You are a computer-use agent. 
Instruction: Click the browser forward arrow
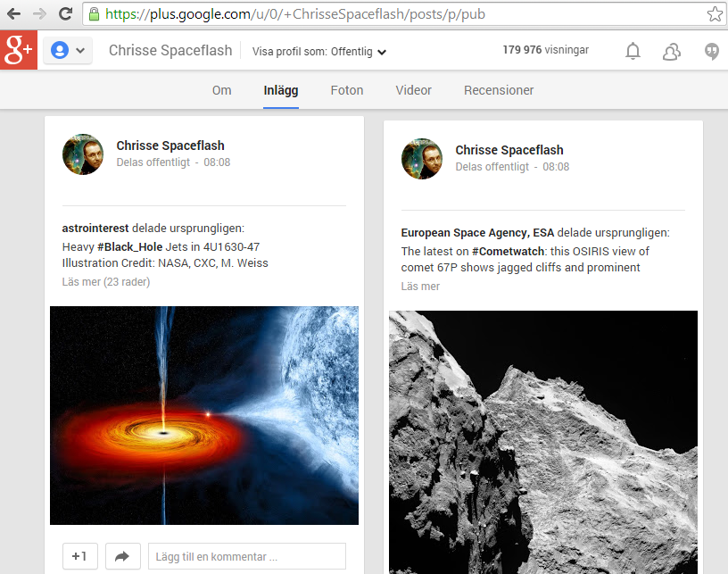39,14
